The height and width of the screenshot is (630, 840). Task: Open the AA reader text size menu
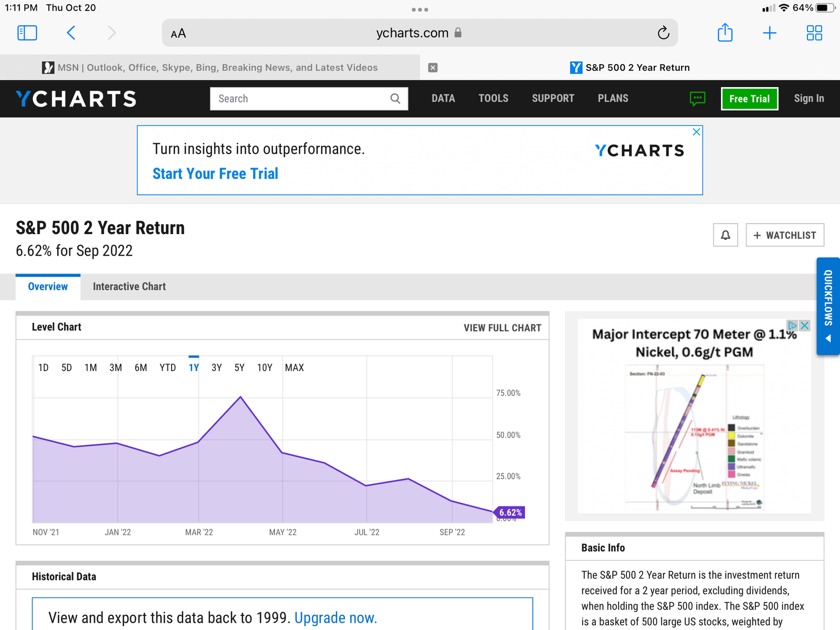tap(178, 34)
